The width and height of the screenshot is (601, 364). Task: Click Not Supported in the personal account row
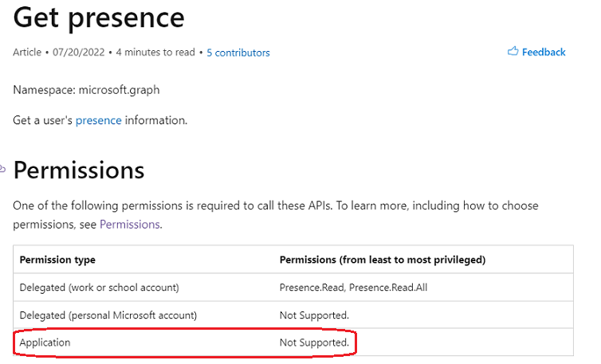click(314, 315)
